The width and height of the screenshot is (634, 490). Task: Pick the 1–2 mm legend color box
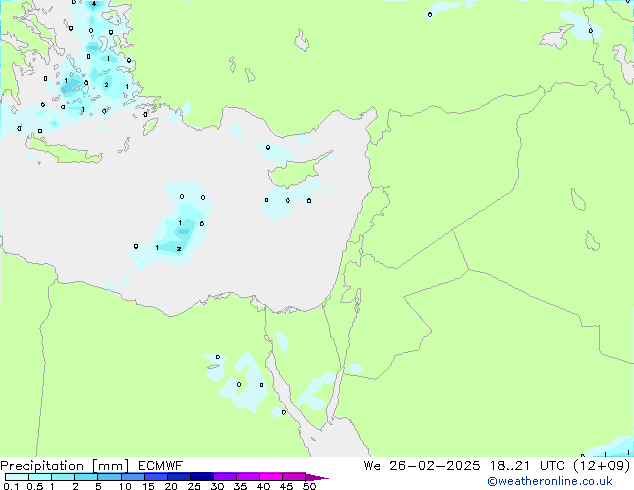[x=63, y=477]
